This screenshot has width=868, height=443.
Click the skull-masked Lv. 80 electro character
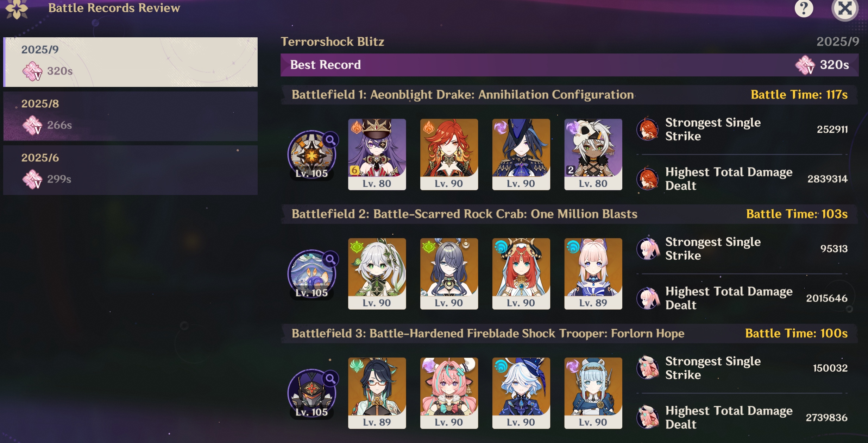(593, 154)
